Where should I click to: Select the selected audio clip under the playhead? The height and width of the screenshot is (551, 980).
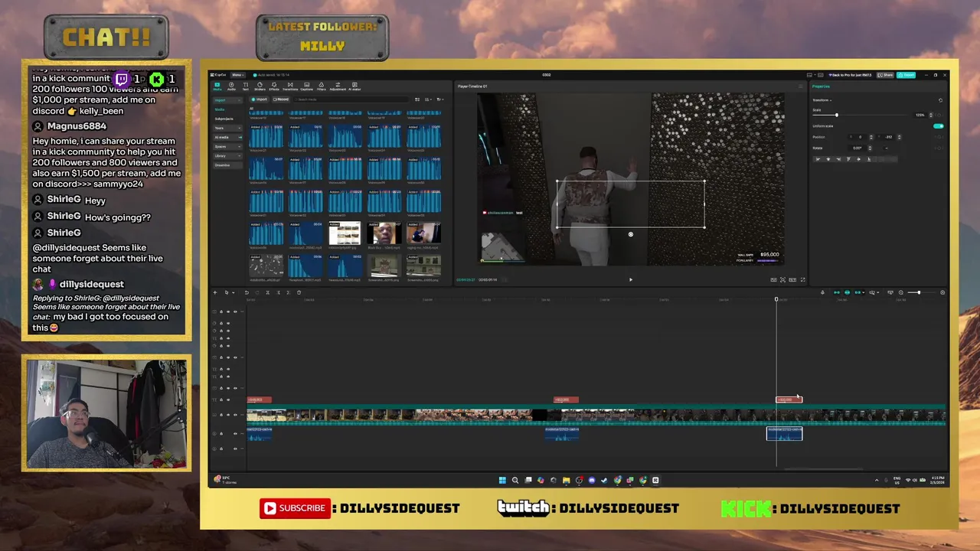point(785,433)
